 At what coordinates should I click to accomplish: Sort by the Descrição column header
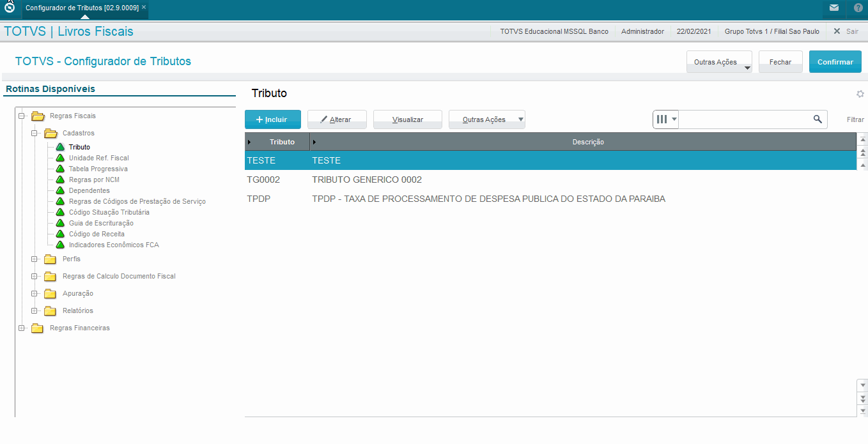pyautogui.click(x=583, y=142)
